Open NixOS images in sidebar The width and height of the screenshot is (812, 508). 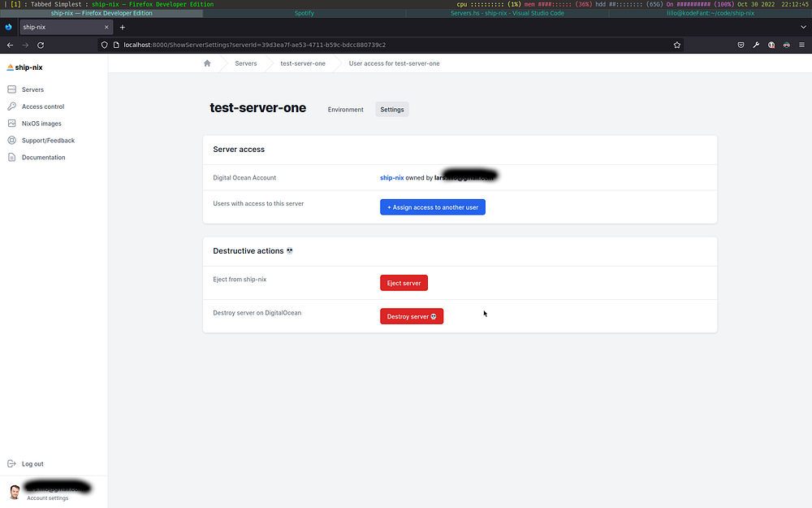click(41, 124)
